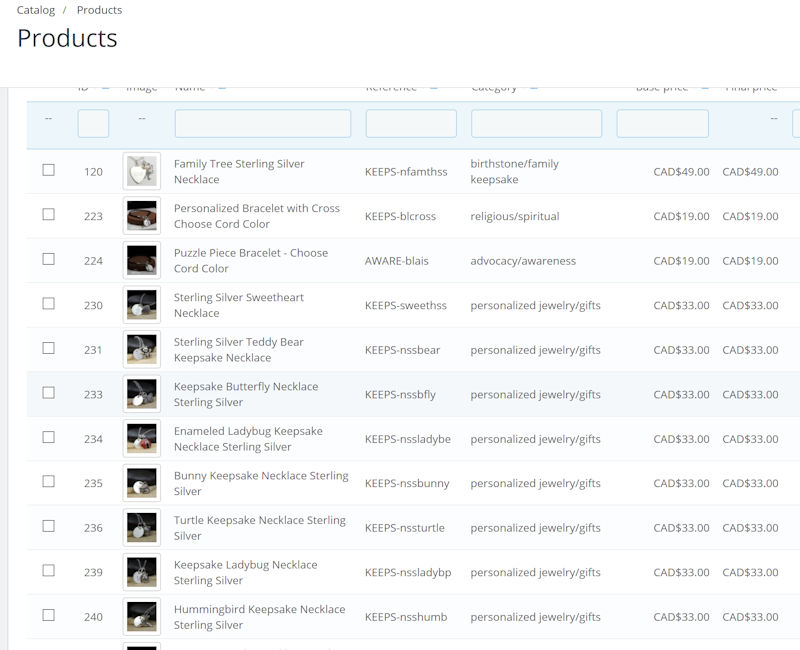Open the thumbnail for product 223

(142, 215)
